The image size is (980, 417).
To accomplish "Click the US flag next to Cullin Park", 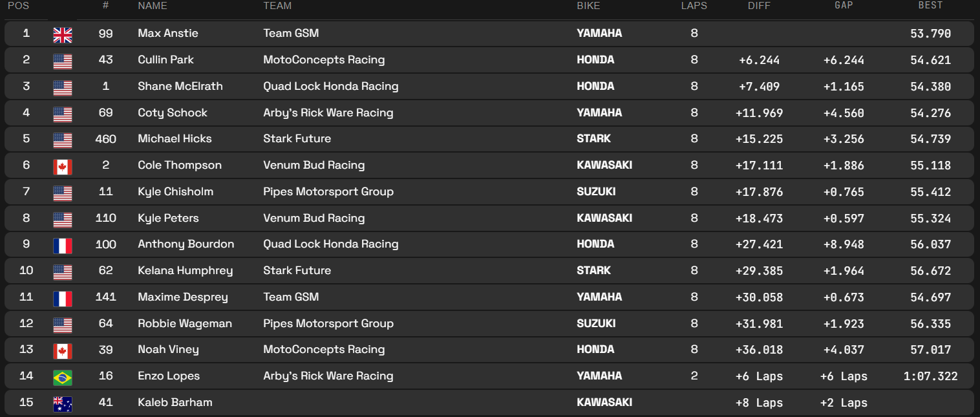I will pos(63,61).
